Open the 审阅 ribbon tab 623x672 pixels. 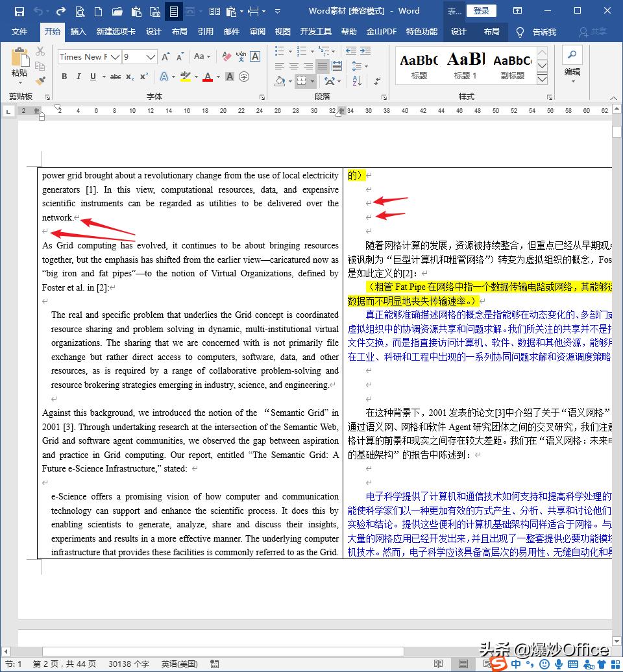[258, 30]
